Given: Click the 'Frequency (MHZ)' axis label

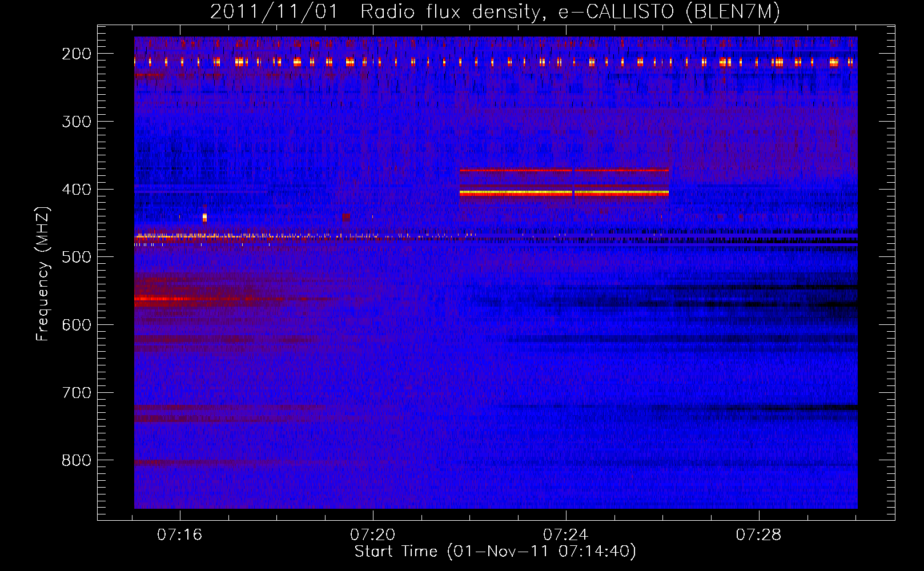Looking at the screenshot, I should tap(43, 274).
